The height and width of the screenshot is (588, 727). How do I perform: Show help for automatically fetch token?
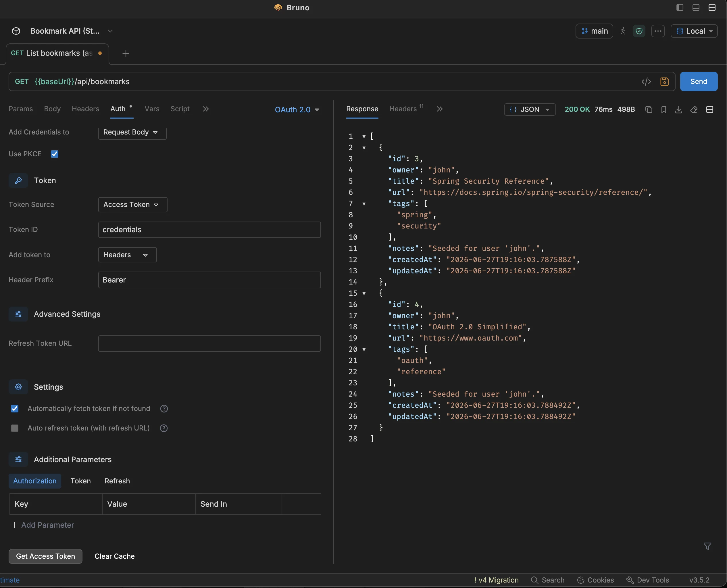[x=164, y=408]
